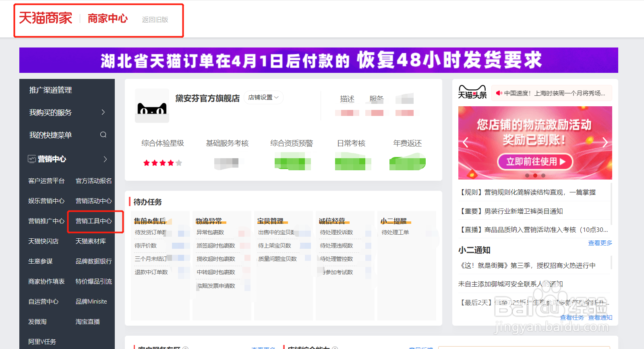Open 娱乐营销中心
Image resolution: width=644 pixels, height=349 pixels.
pyautogui.click(x=46, y=201)
